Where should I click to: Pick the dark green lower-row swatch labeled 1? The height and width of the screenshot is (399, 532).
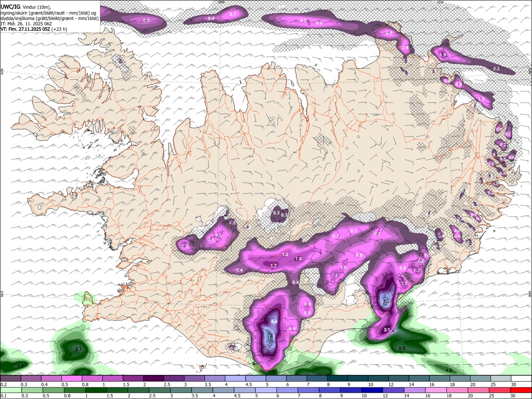coord(96,390)
